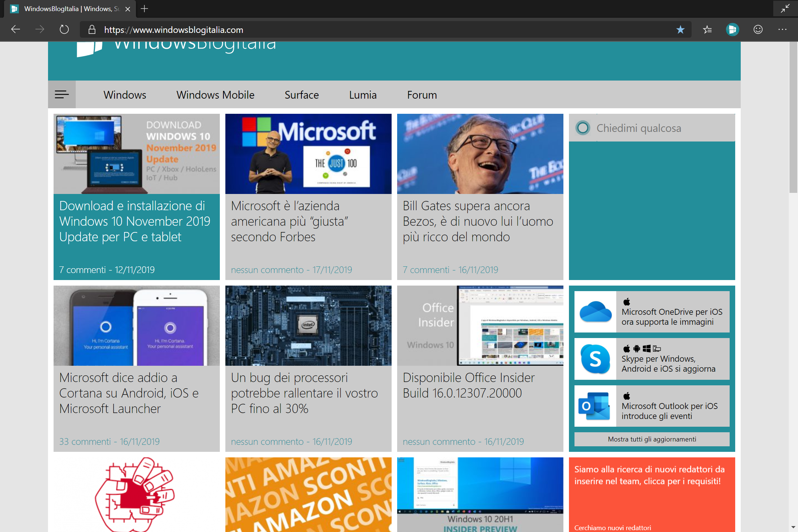This screenshot has width=798, height=532.
Task: Click the address bar URL
Action: click(174, 30)
